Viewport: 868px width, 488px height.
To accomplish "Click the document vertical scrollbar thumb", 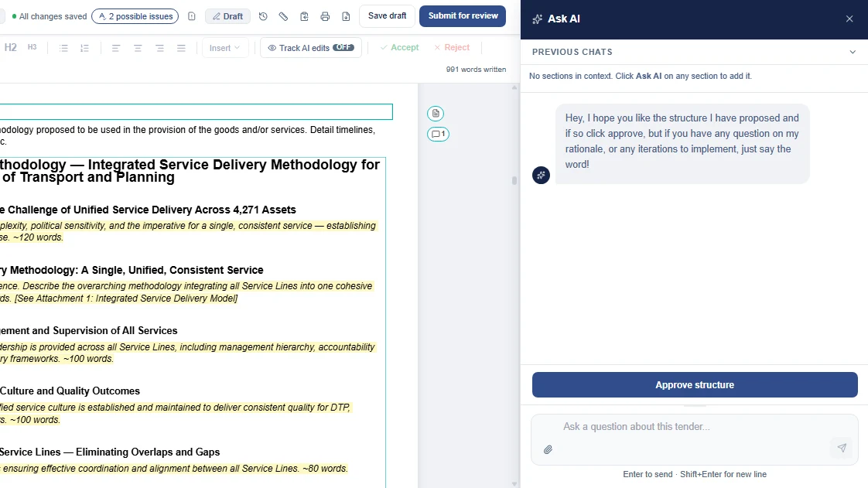I will 514,180.
